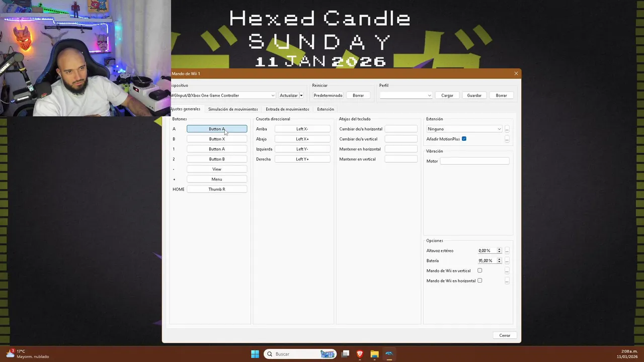This screenshot has width=644, height=362.
Task: Click the Predeterminado reset button
Action: click(328, 96)
